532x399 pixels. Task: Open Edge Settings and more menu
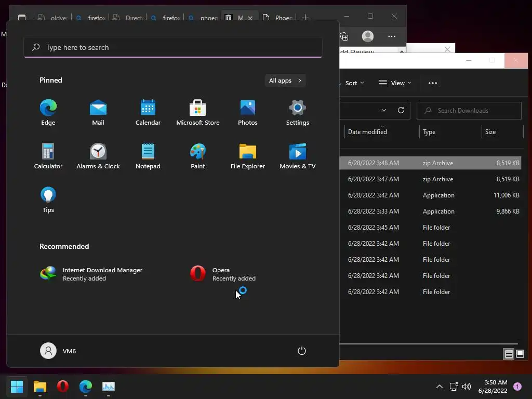(392, 36)
